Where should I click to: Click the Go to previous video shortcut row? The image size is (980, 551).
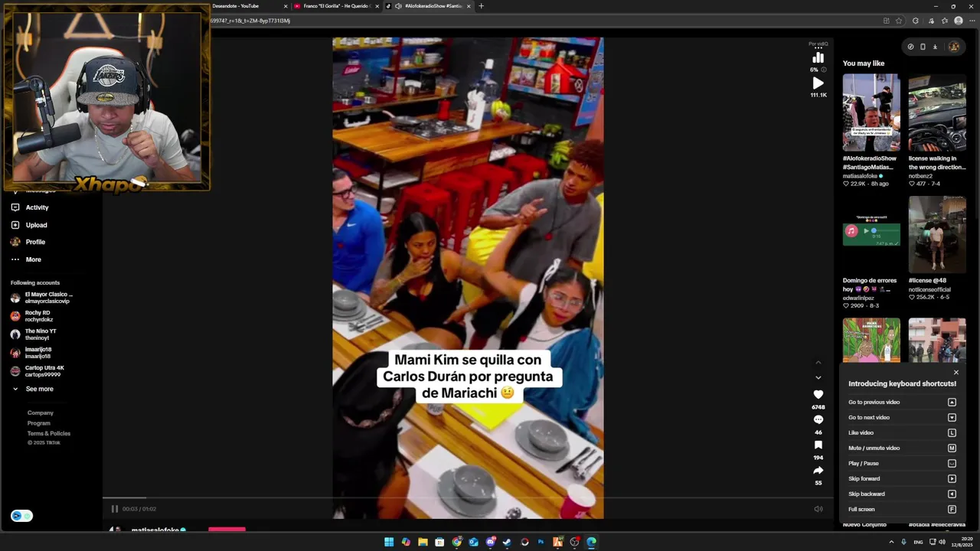tap(902, 402)
